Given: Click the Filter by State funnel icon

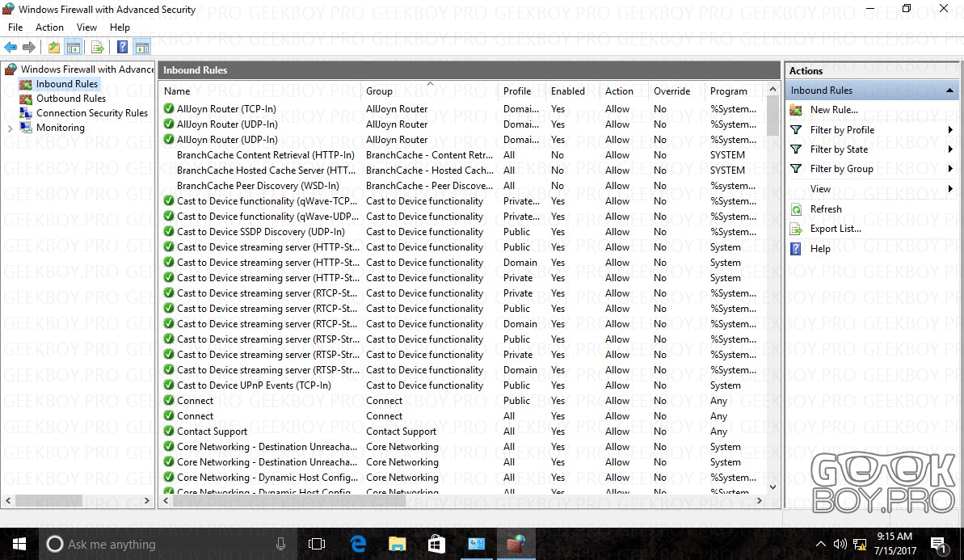Looking at the screenshot, I should click(x=796, y=149).
